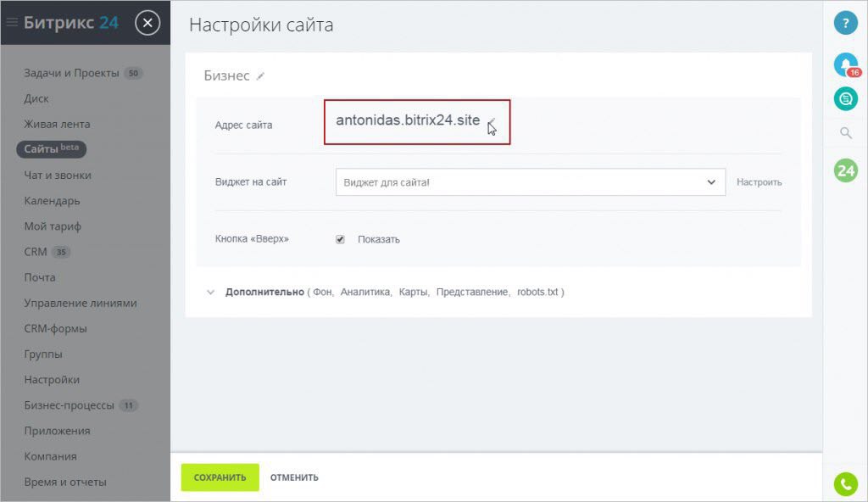Click the Виджет на сайт field label
The image size is (868, 502).
tap(251, 181)
